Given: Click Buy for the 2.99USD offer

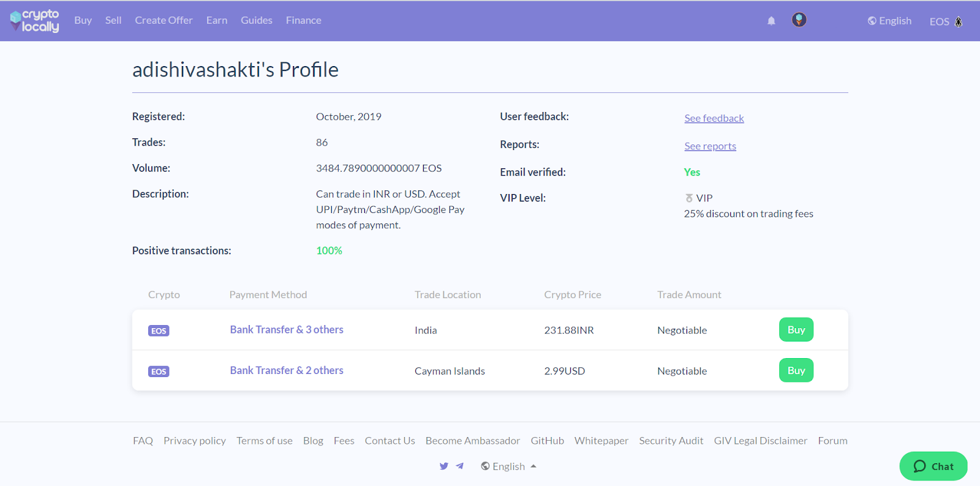Looking at the screenshot, I should pos(796,370).
